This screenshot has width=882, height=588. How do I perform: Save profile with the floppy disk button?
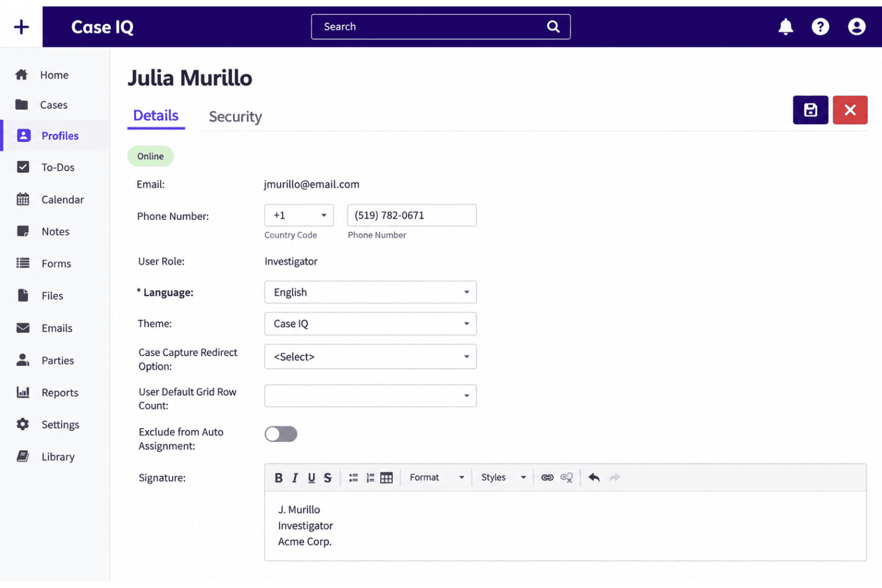pyautogui.click(x=810, y=110)
